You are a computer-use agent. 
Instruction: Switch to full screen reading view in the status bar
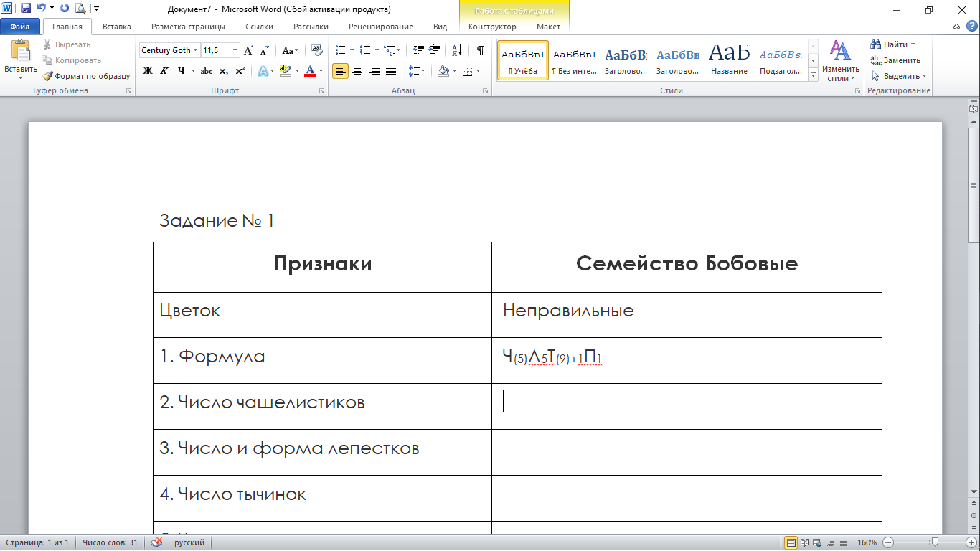(x=804, y=543)
